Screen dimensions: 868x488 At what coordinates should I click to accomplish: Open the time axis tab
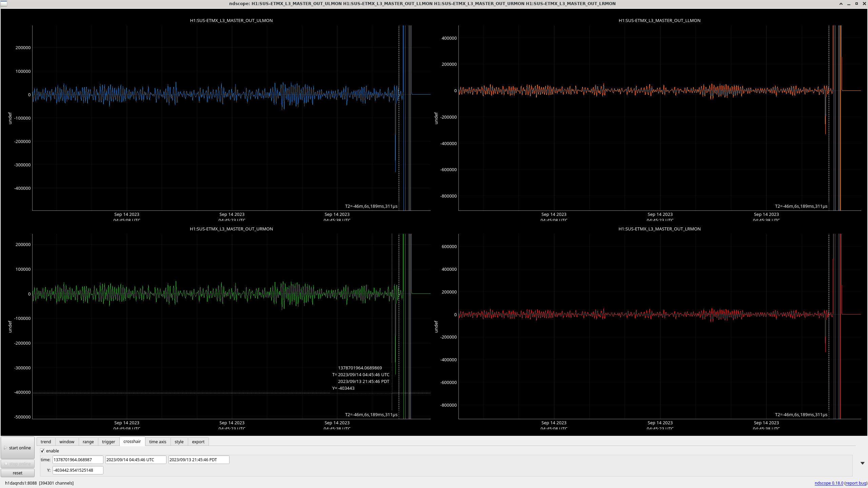pos(158,442)
